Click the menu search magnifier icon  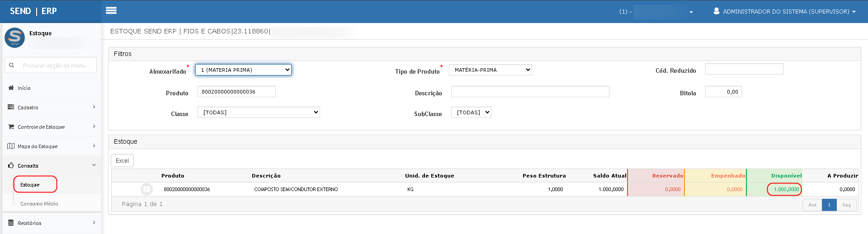12,66
